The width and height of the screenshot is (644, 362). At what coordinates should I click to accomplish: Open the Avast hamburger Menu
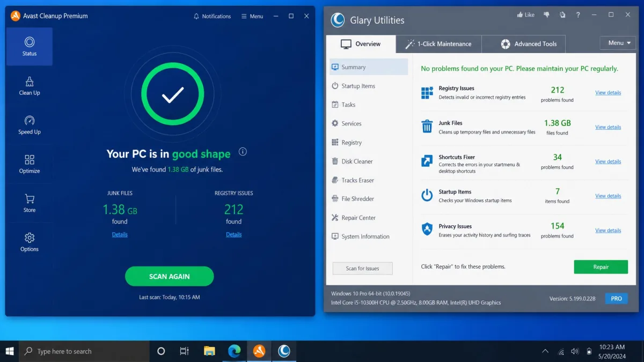(252, 16)
